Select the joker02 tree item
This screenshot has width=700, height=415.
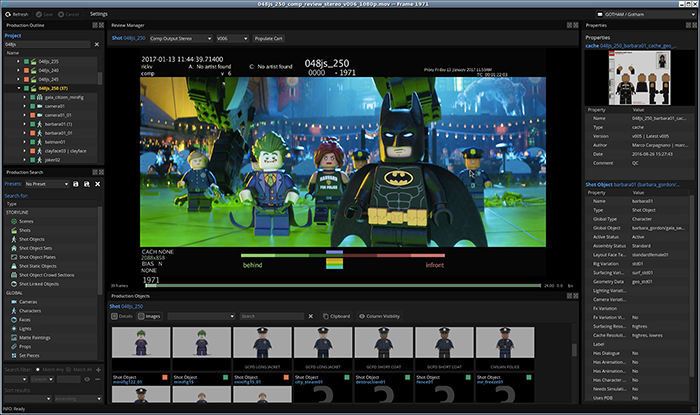tap(52, 160)
